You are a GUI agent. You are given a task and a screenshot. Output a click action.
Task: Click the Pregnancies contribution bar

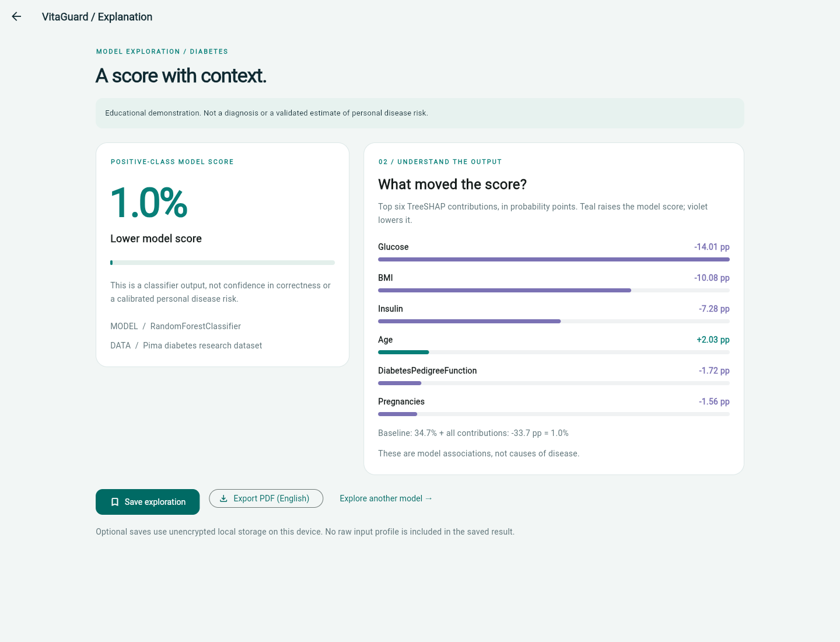[x=554, y=414]
